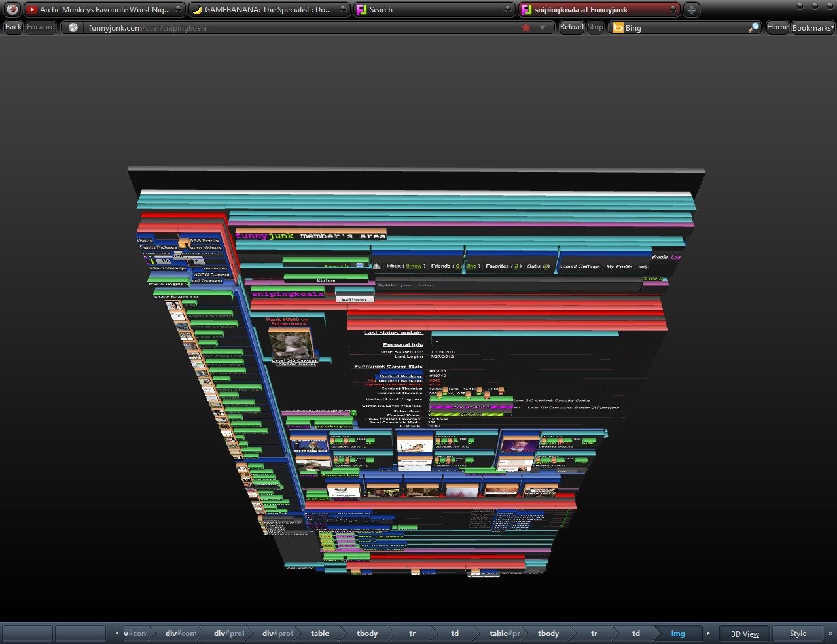Screen dimensions: 837x644
Task: Switch to the GAMEBANANA tab
Action: [270, 9]
